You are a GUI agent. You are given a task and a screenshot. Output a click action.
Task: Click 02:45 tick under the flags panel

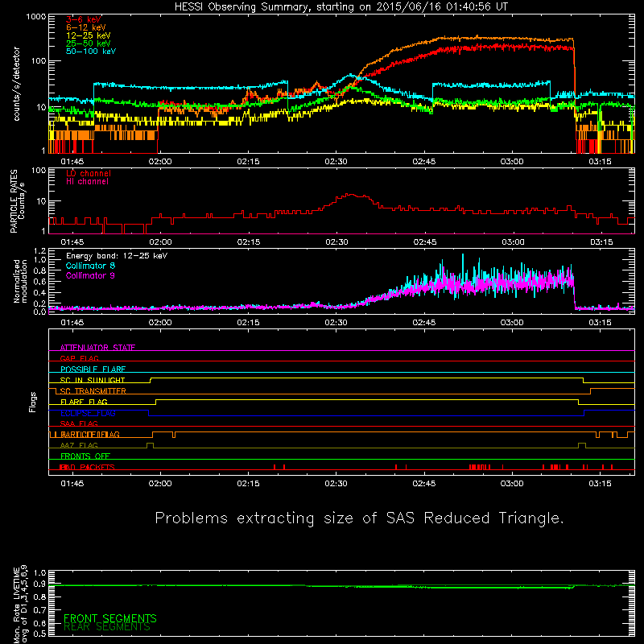tap(424, 484)
